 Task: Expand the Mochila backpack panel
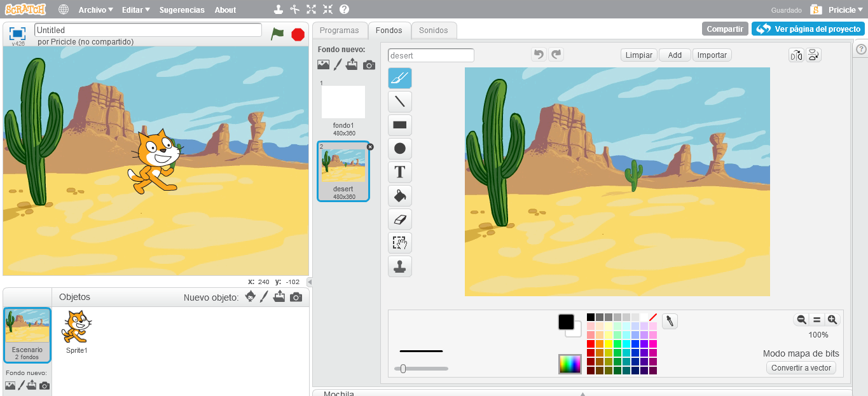(582, 393)
